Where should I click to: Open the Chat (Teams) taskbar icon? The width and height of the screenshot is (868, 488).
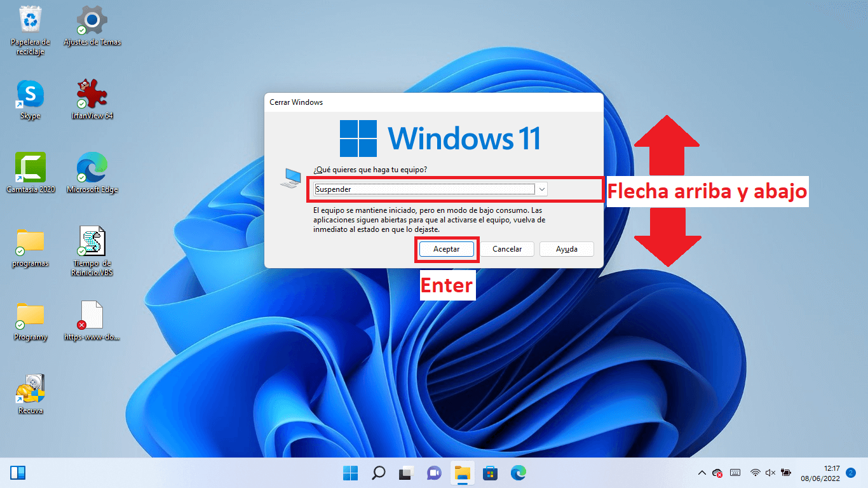[434, 473]
